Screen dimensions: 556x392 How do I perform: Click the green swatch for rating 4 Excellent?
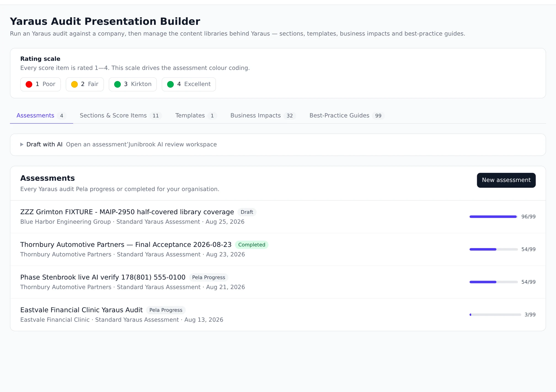(170, 84)
